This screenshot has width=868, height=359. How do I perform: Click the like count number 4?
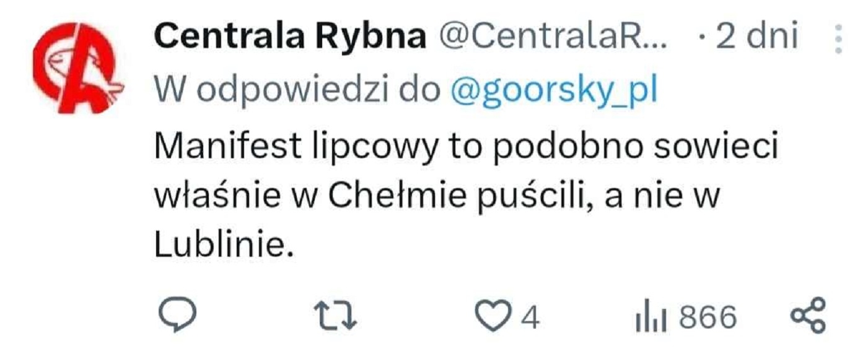529,318
